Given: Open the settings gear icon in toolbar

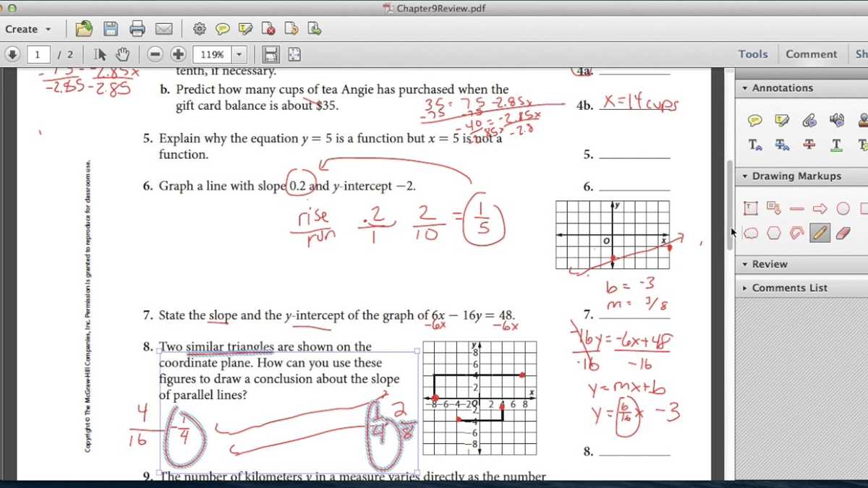Looking at the screenshot, I should (200, 29).
